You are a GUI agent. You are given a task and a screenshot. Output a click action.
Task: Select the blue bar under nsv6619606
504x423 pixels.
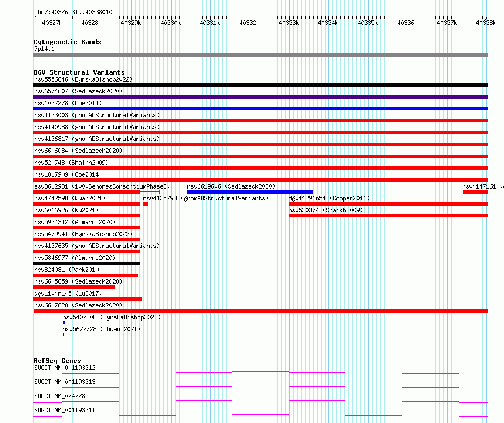tap(250, 192)
